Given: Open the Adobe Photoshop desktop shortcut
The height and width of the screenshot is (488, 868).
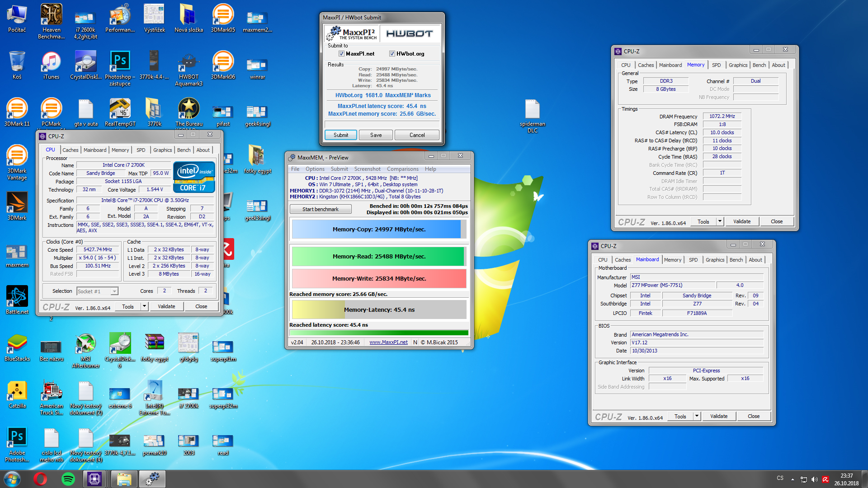Looking at the screenshot, I should point(17,445).
